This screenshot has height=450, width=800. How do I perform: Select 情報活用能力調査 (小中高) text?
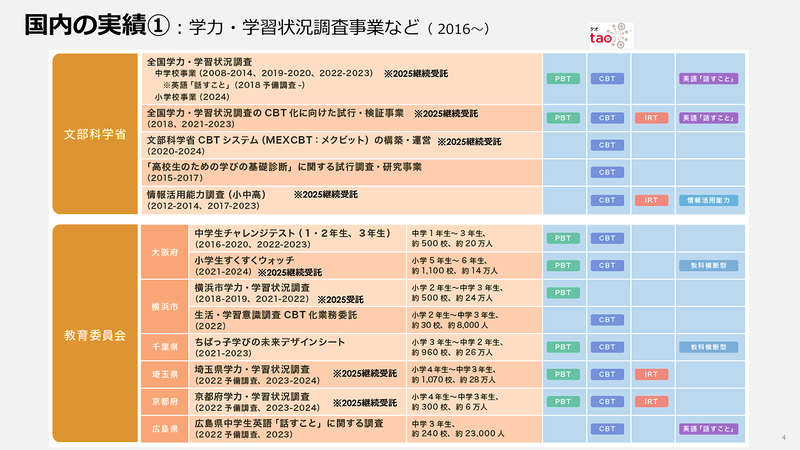pyautogui.click(x=206, y=194)
